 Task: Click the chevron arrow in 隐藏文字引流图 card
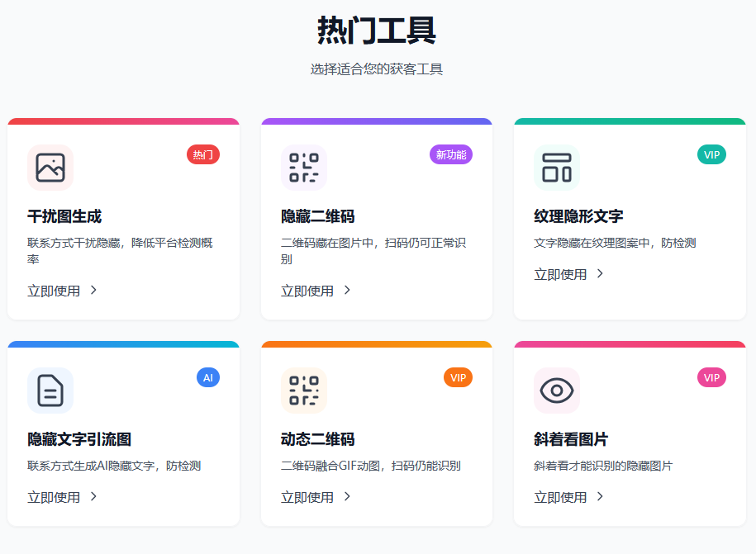click(x=93, y=497)
